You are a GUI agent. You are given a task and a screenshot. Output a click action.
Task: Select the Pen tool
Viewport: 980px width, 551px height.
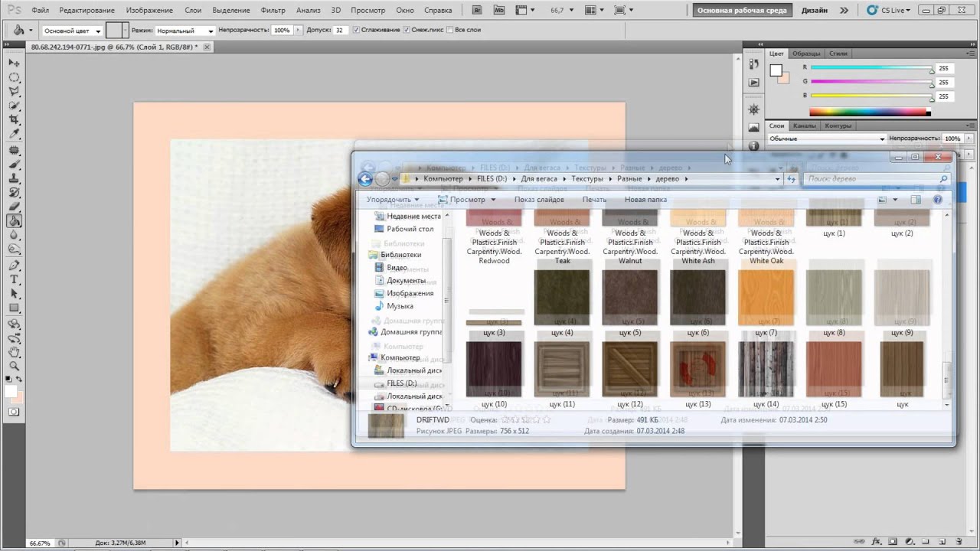coord(14,266)
